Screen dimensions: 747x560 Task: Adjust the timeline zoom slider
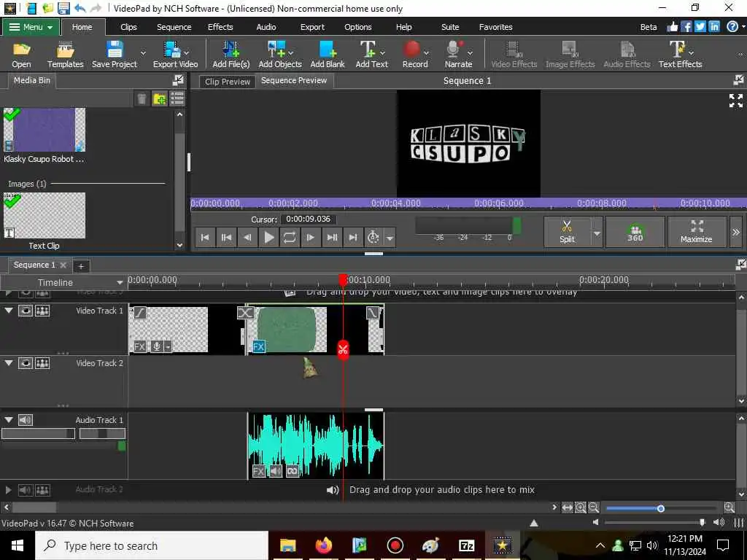pos(661,508)
